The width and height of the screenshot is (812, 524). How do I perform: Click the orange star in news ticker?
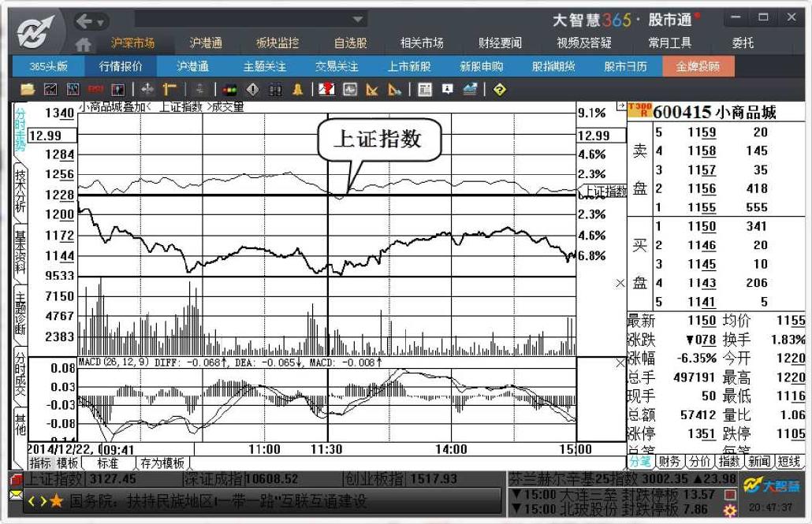[x=57, y=500]
